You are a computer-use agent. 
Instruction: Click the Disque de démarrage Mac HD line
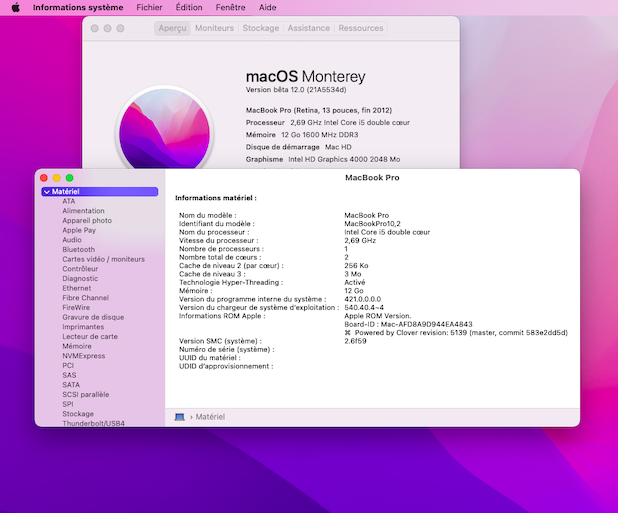pos(298,147)
